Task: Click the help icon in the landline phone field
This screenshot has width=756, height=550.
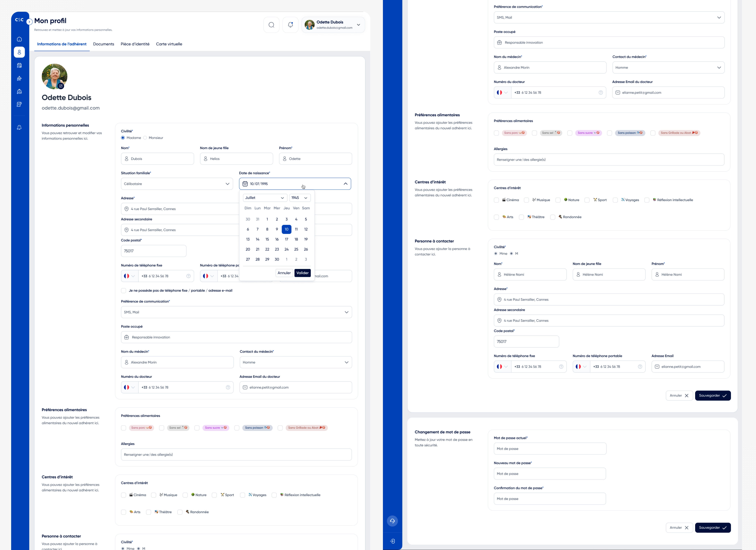Action: pyautogui.click(x=188, y=276)
